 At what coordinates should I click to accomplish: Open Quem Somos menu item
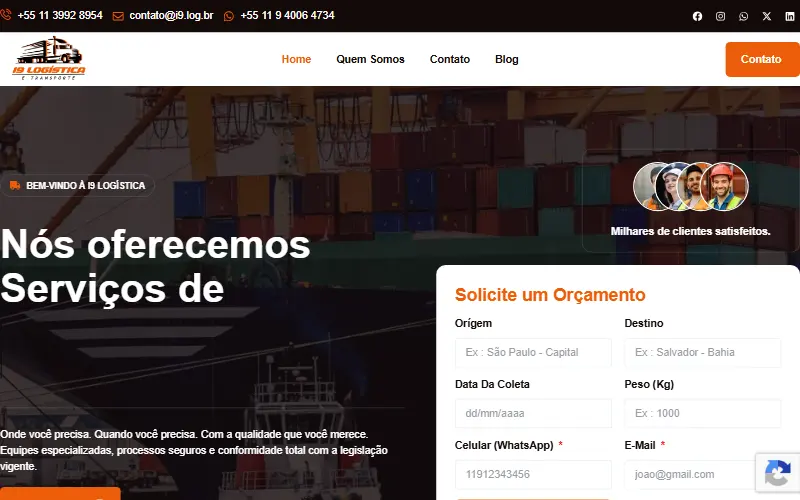pos(370,59)
